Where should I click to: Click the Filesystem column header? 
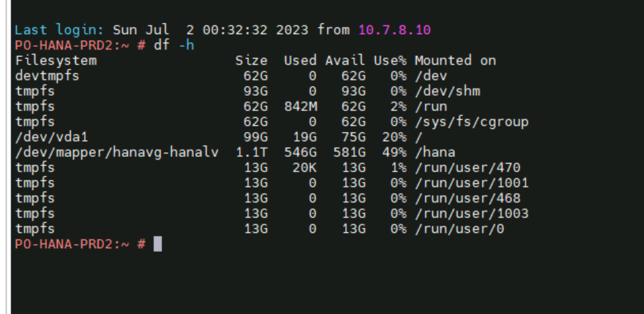[x=56, y=60]
